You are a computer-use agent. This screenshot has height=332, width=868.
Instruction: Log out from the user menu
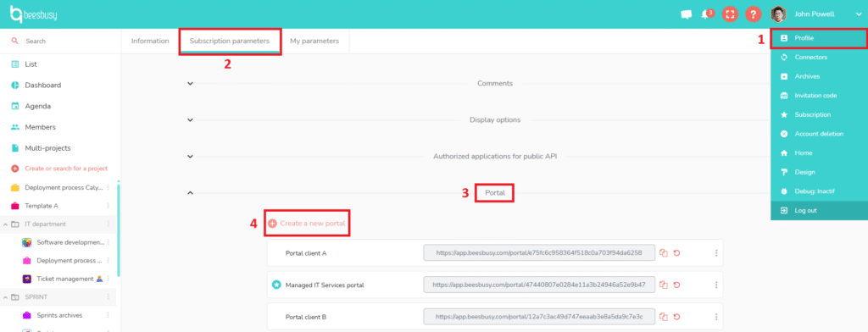pyautogui.click(x=819, y=210)
